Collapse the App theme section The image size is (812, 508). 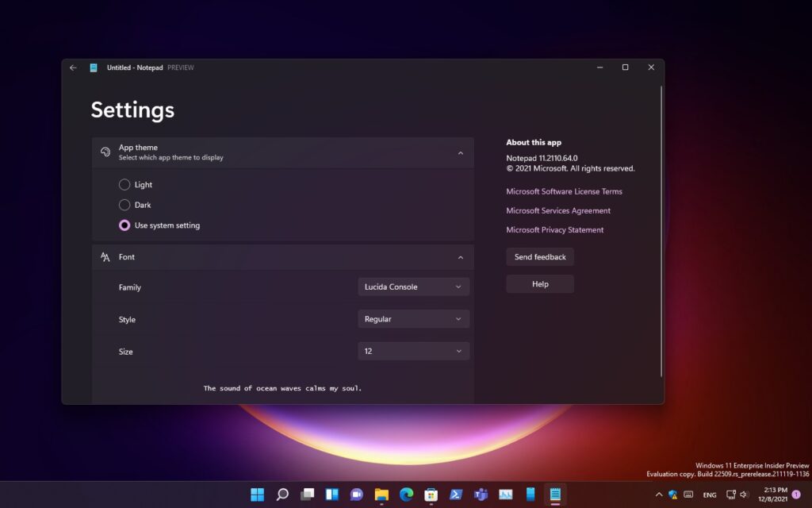tap(460, 152)
